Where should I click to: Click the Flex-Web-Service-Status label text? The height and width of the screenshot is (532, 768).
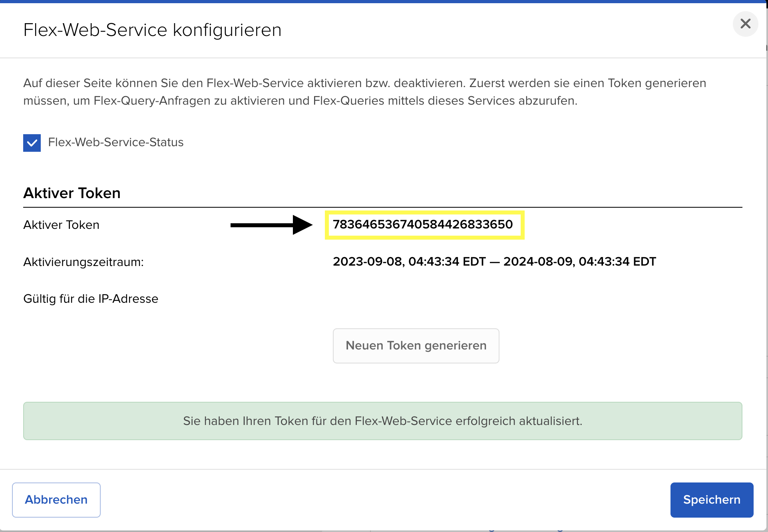click(x=115, y=142)
